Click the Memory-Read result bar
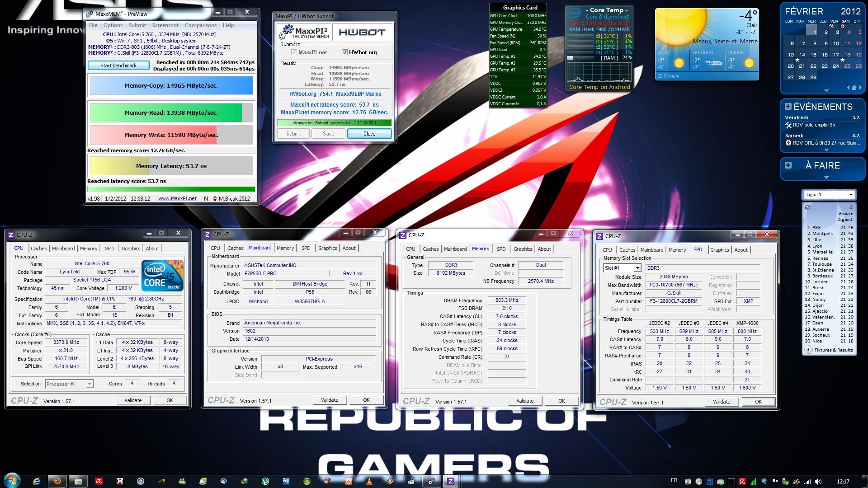868x488 pixels. 171,113
